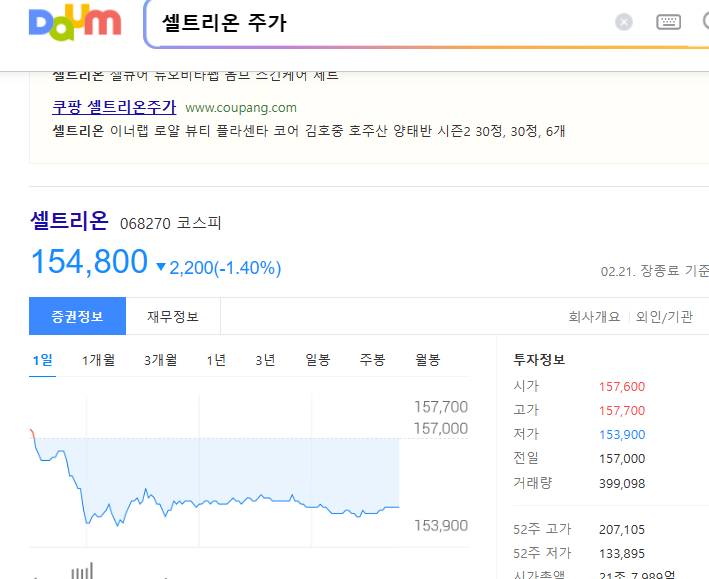The height and width of the screenshot is (579, 709).
Task: Switch to the 재무정보 tab
Action: click(x=173, y=316)
